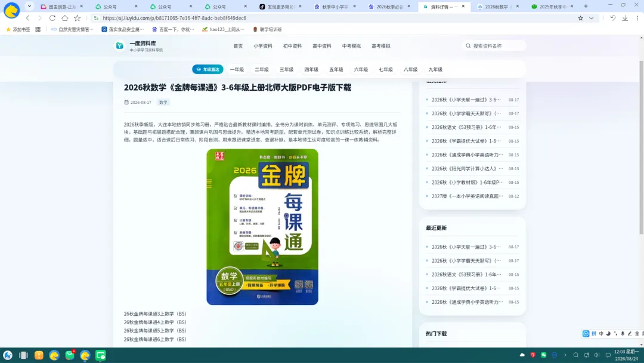Open the browser downloads panel
The image size is (644, 363).
point(625,18)
